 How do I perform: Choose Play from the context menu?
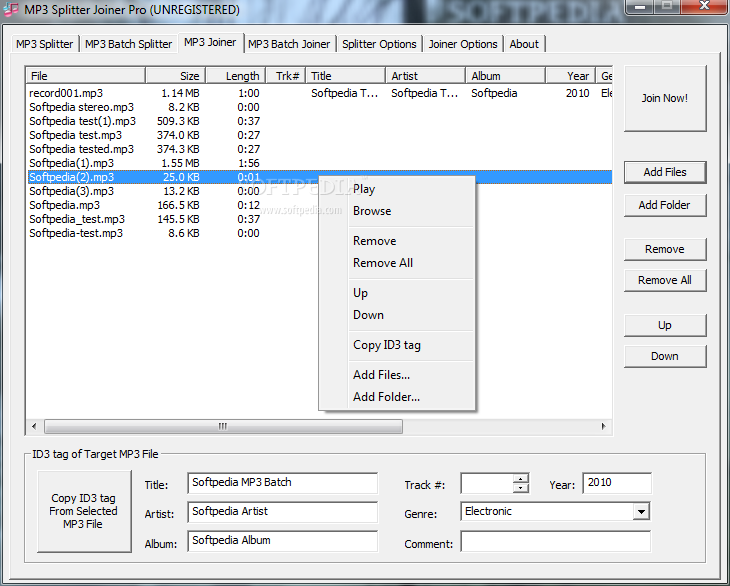click(397, 189)
